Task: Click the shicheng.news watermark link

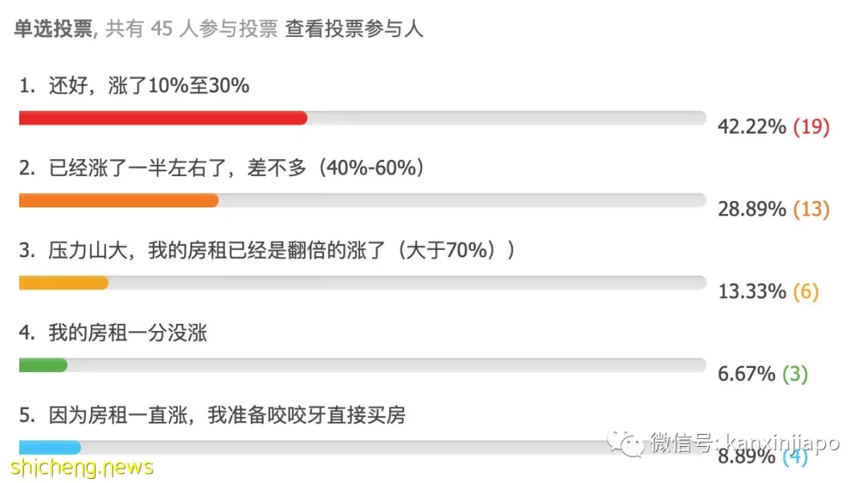Action: tap(82, 468)
